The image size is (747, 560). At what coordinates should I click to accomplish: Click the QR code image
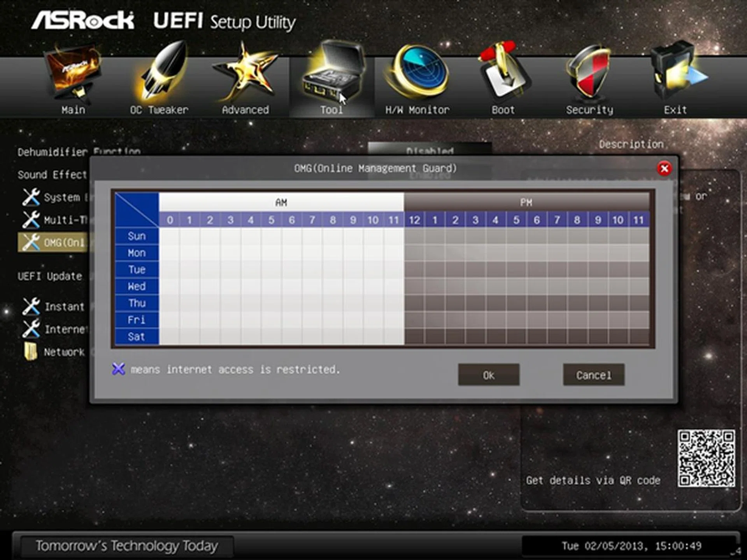(706, 458)
